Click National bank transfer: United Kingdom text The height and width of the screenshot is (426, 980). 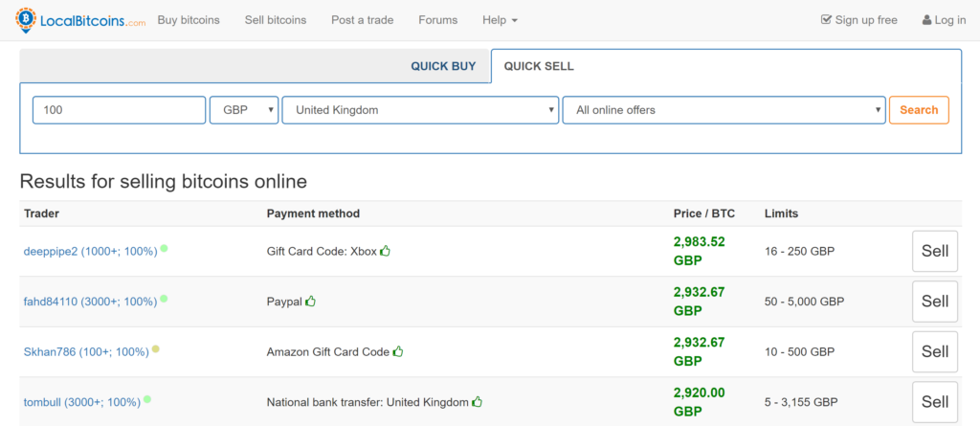tap(367, 402)
